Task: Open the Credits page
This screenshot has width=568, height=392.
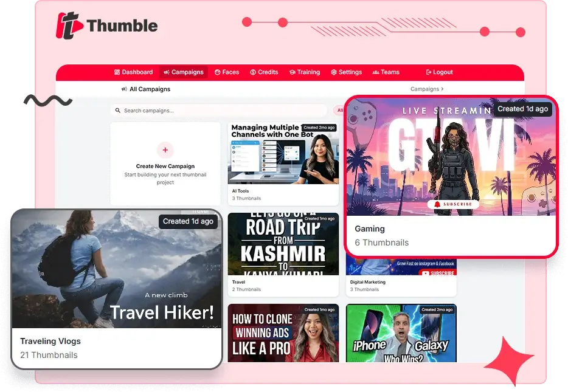Action: tap(264, 72)
